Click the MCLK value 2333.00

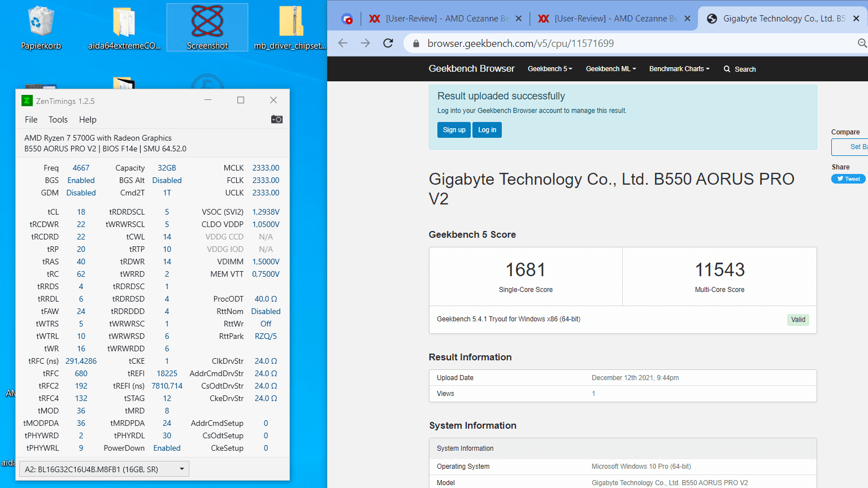[266, 168]
